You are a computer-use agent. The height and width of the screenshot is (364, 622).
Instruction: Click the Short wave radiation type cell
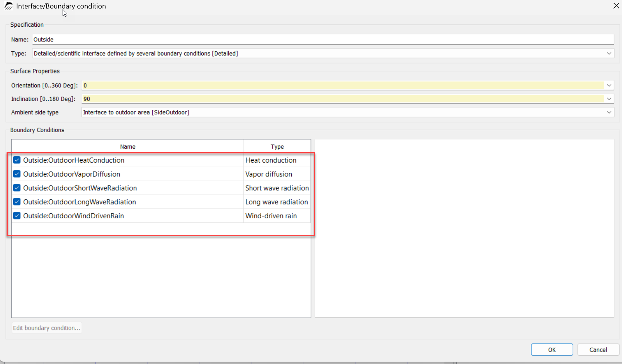[x=277, y=188]
